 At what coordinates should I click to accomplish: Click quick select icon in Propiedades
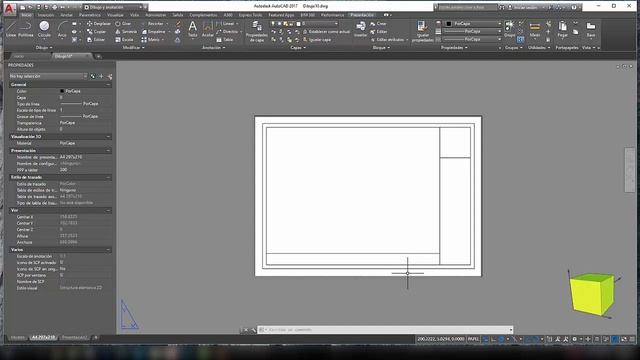(109, 76)
